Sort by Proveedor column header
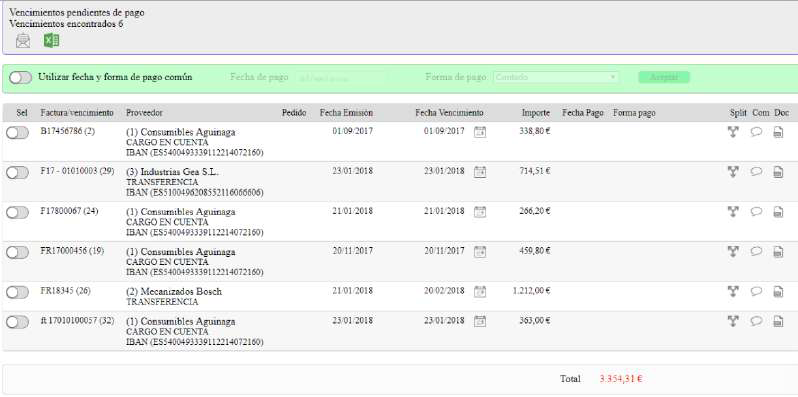The width and height of the screenshot is (798, 397). [x=144, y=112]
